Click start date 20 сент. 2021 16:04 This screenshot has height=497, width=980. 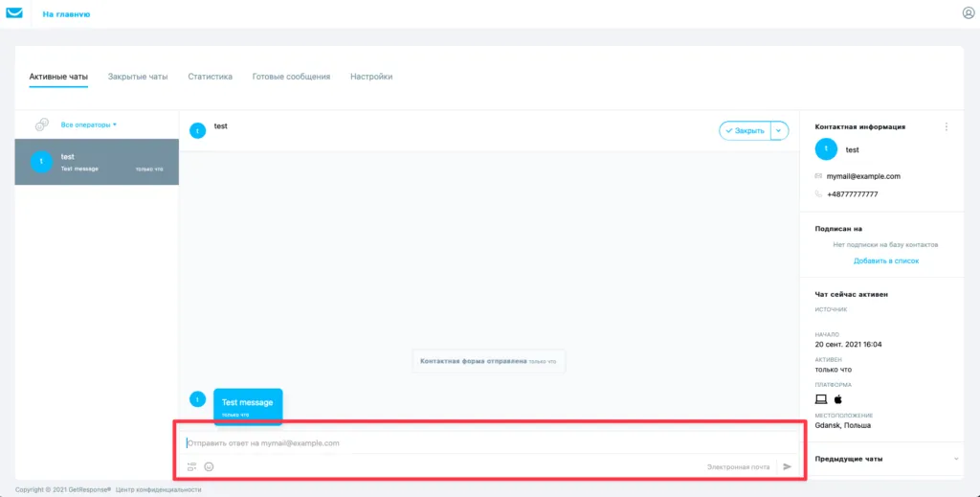pos(848,345)
